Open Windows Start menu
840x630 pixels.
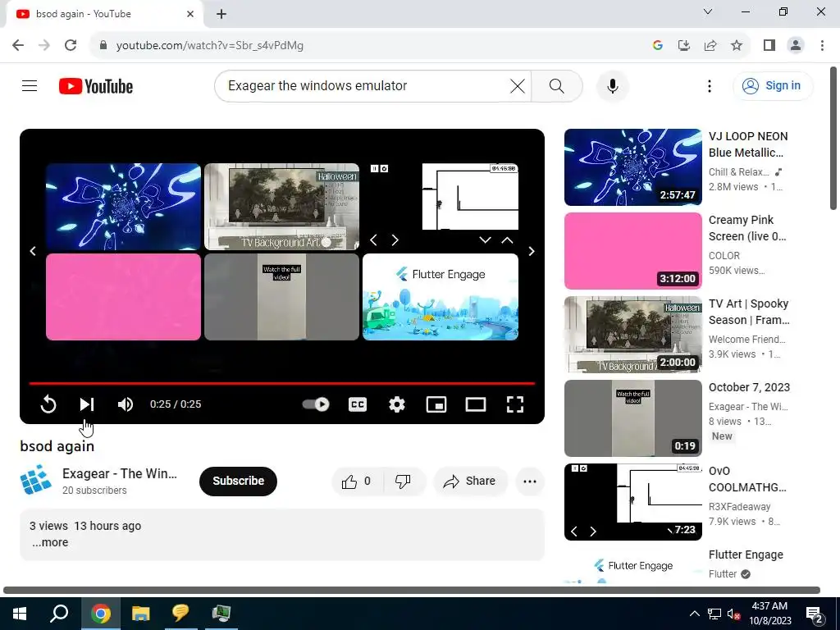pos(20,614)
